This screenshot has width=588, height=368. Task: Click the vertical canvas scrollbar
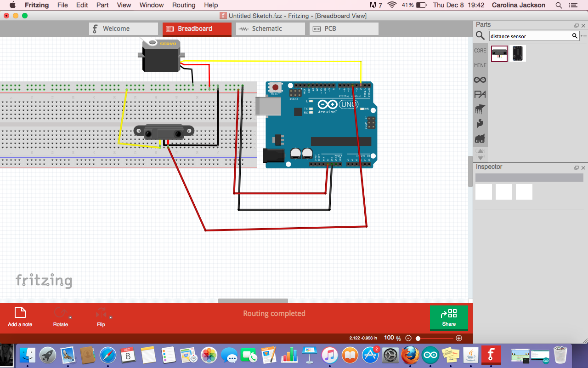click(470, 171)
